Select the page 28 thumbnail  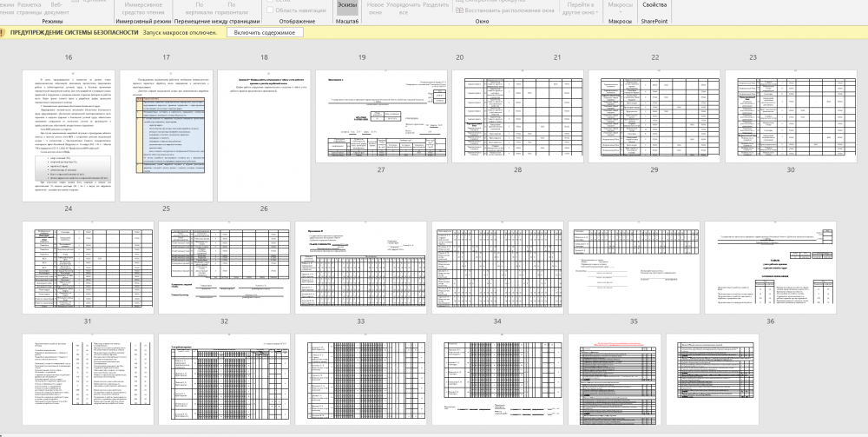517,116
